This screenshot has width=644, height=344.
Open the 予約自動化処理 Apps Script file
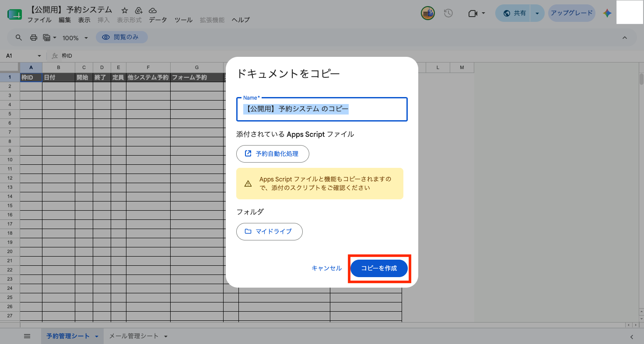click(x=273, y=153)
